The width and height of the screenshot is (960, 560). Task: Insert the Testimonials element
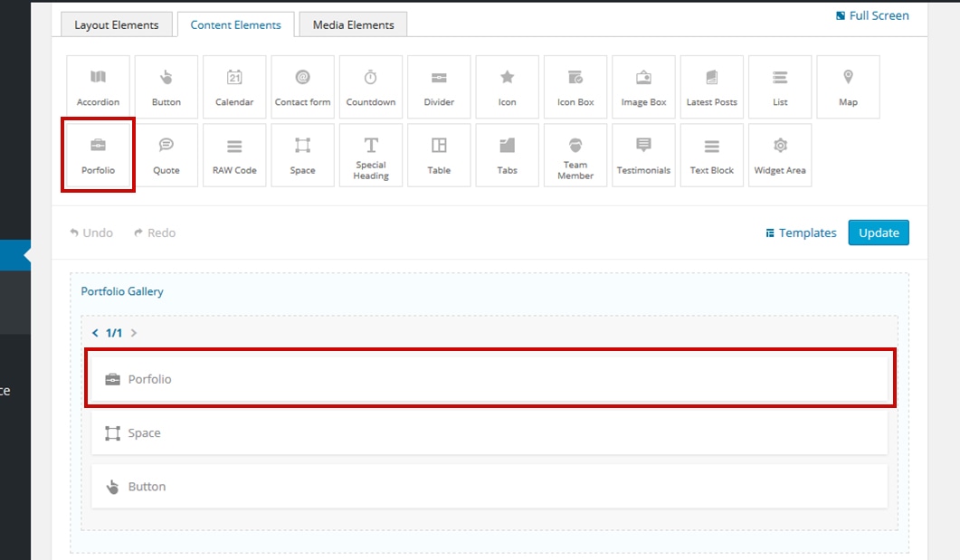coord(643,156)
